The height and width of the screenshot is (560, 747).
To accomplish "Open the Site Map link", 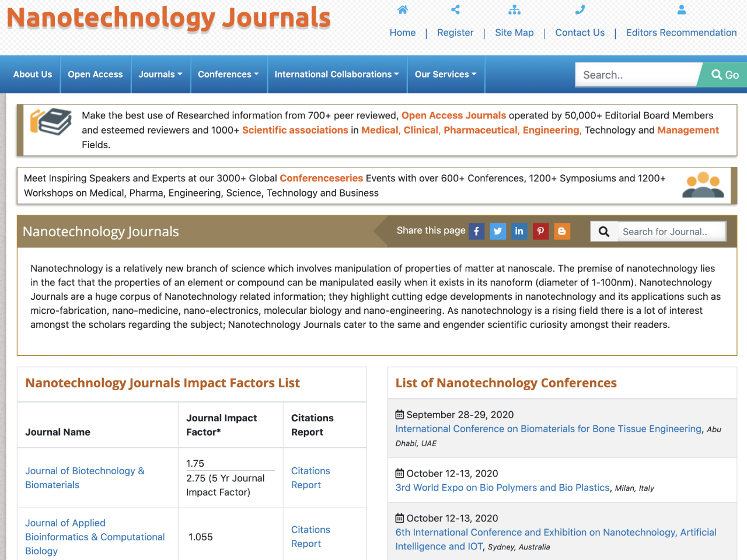I will point(514,33).
